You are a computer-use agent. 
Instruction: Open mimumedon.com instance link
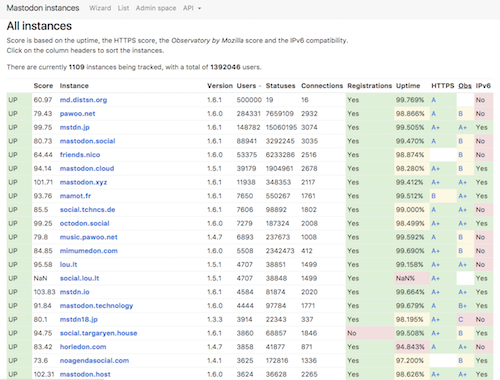(x=89, y=251)
